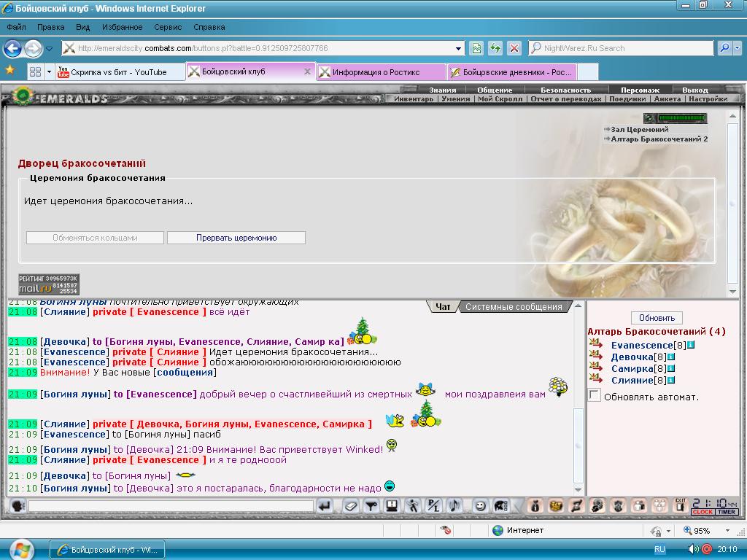The image size is (747, 560).
Task: Click the running figure icon in chat toolbar
Action: click(x=413, y=506)
